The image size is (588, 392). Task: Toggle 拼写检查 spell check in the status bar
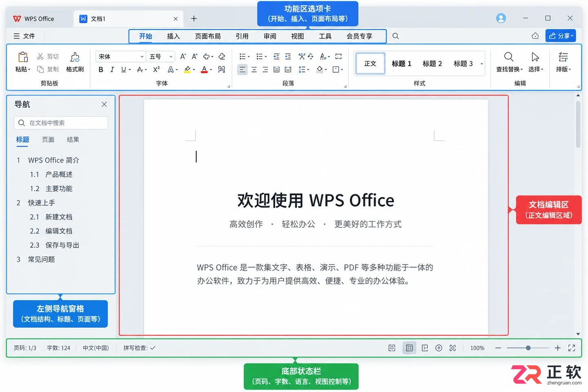[x=139, y=348]
